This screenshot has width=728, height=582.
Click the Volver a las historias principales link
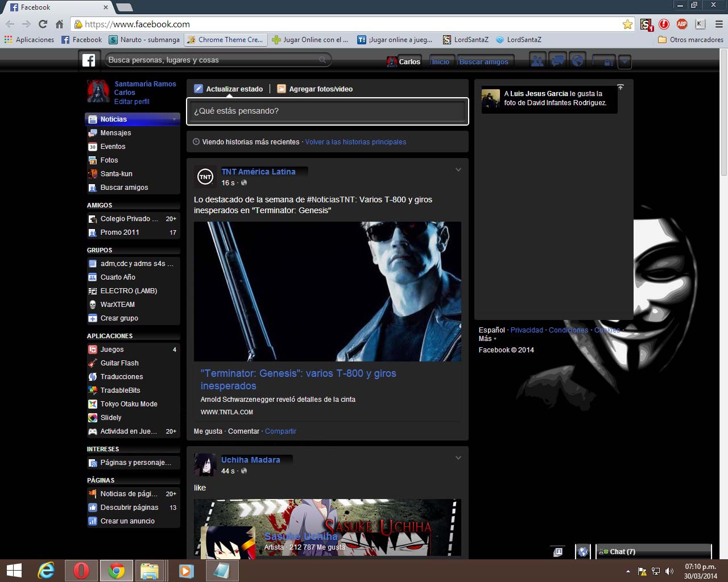click(355, 142)
